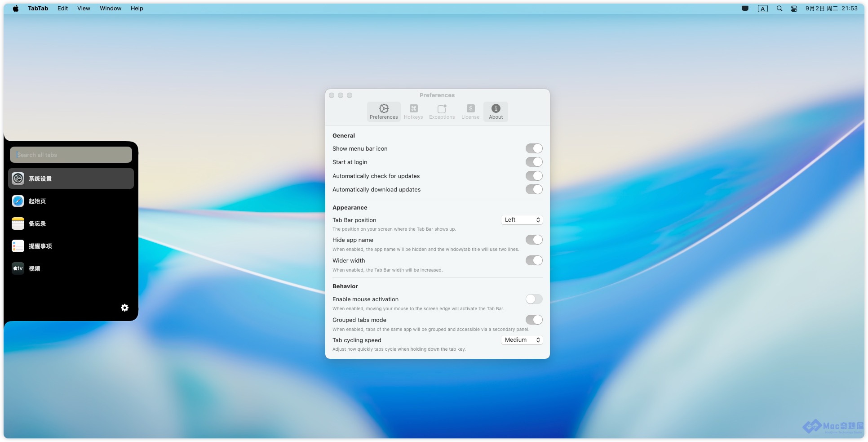
Task: Open Tab Bar position dropdown
Action: coord(522,220)
